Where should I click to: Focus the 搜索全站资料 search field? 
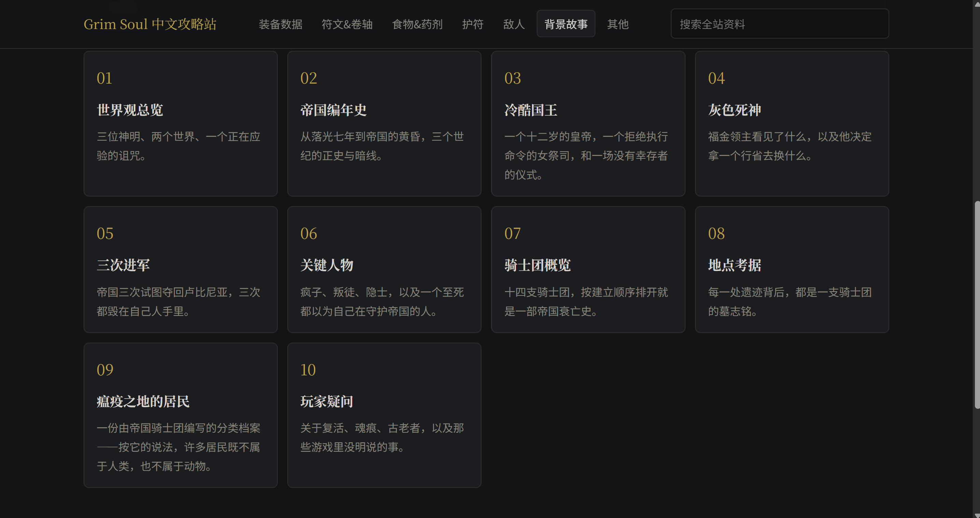pyautogui.click(x=779, y=24)
